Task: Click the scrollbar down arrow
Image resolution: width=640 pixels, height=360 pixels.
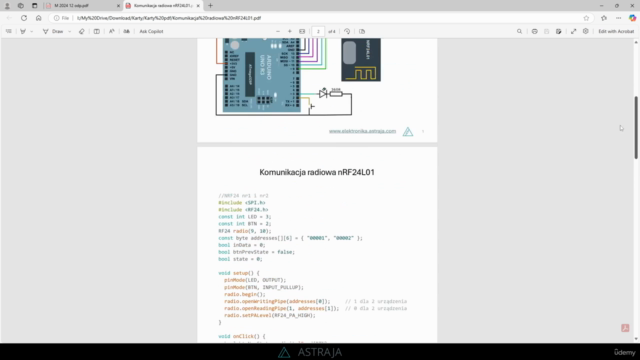Action: 636,339
